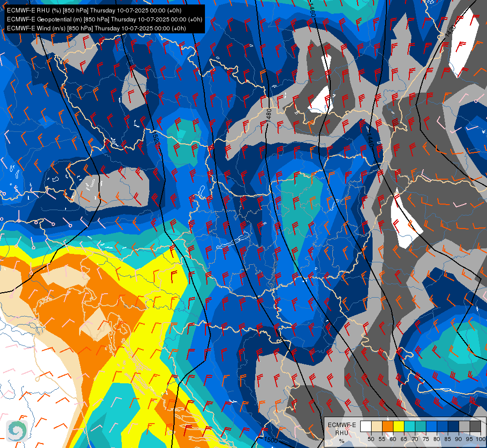Select the teal 70-75% legend swatch

[420, 426]
